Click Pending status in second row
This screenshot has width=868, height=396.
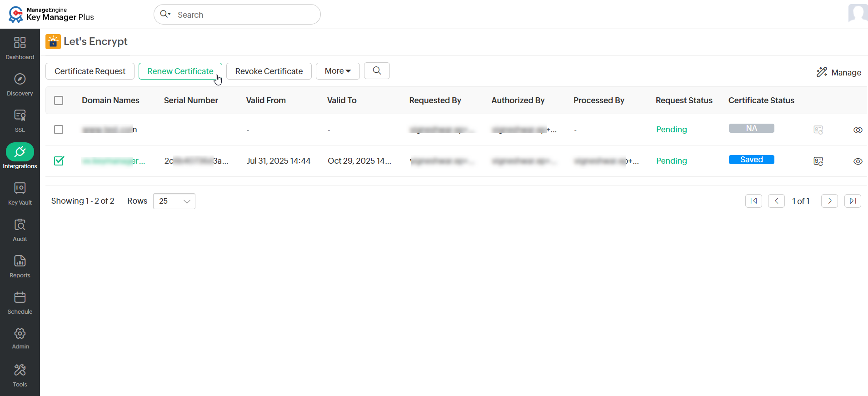(671, 161)
